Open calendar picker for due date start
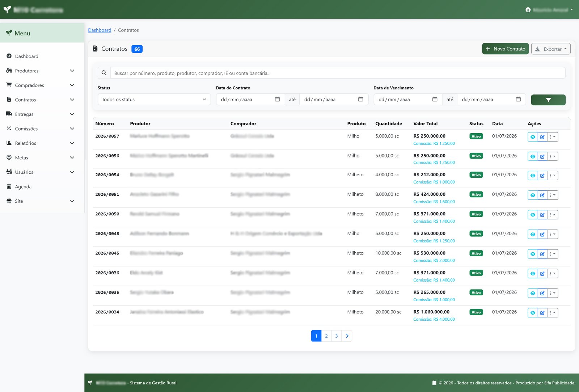This screenshot has width=579, height=392. point(435,99)
